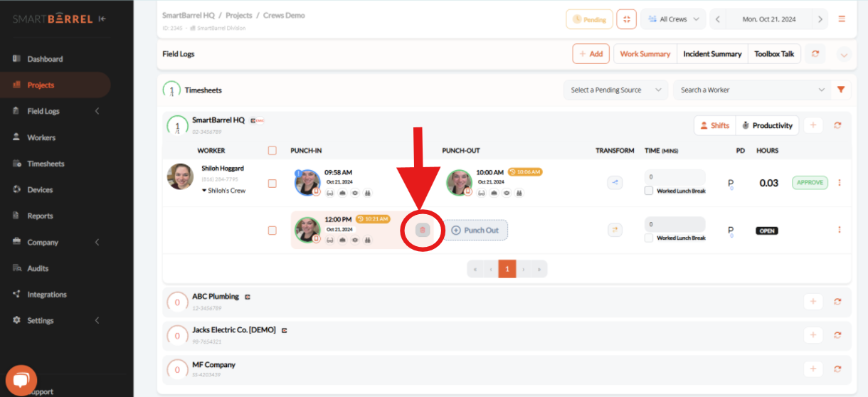Open the support chat bubble
Screen dimensions: 868x397
point(21,381)
